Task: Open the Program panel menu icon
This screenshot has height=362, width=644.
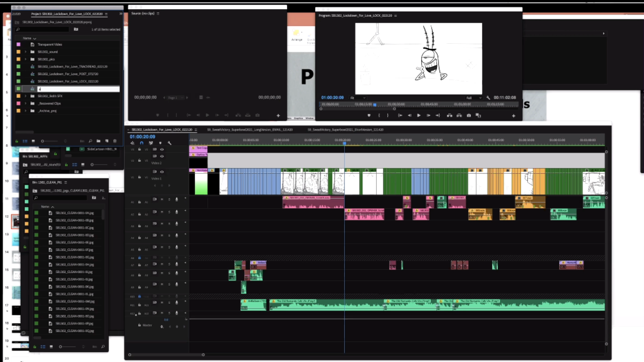Action: click(396, 15)
